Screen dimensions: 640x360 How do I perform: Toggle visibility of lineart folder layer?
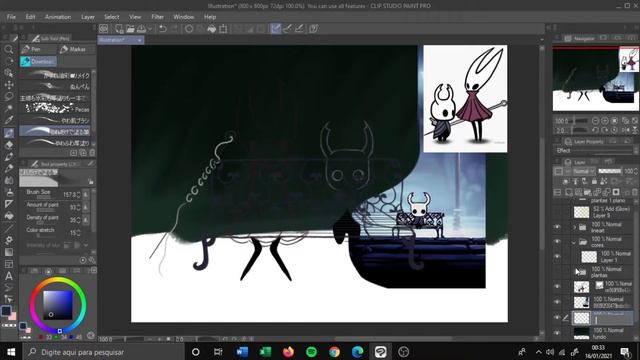pos(557,227)
